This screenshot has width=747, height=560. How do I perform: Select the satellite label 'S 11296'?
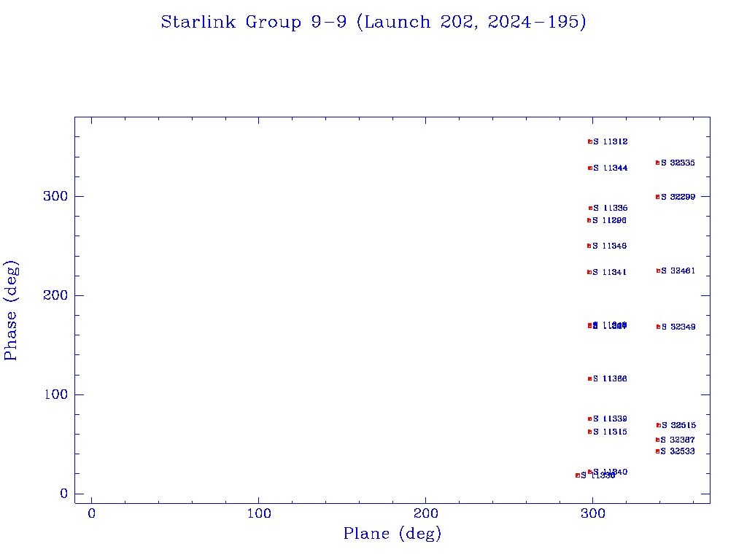pyautogui.click(x=609, y=220)
